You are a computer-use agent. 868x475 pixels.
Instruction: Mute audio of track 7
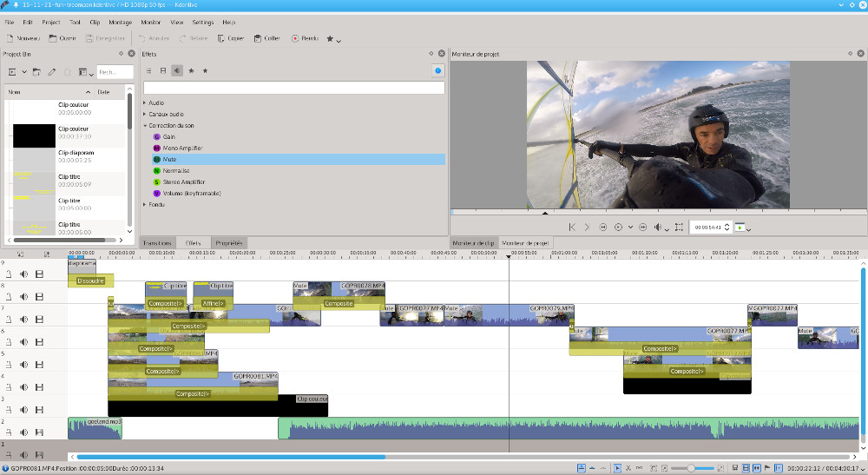[23, 320]
